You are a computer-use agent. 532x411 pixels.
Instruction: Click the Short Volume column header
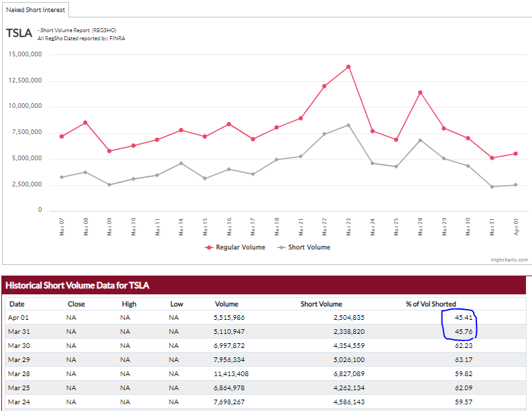(322, 304)
